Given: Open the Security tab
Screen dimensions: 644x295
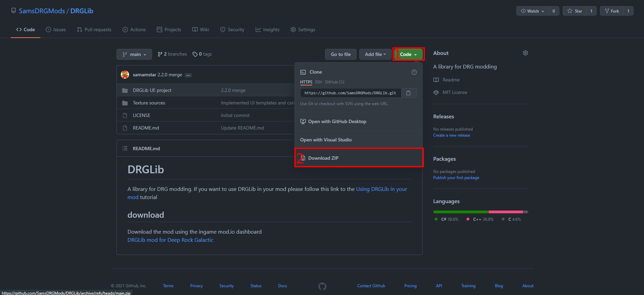Looking at the screenshot, I should point(232,29).
